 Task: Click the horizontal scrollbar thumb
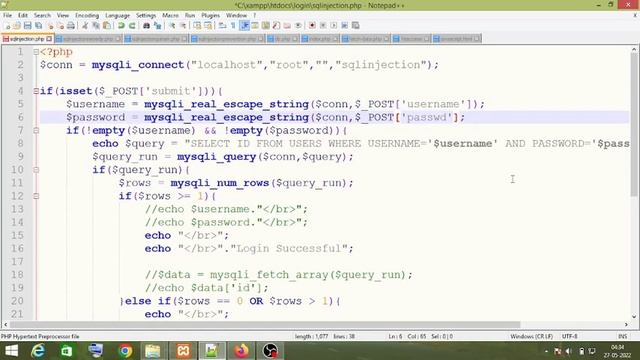[x=265, y=324]
